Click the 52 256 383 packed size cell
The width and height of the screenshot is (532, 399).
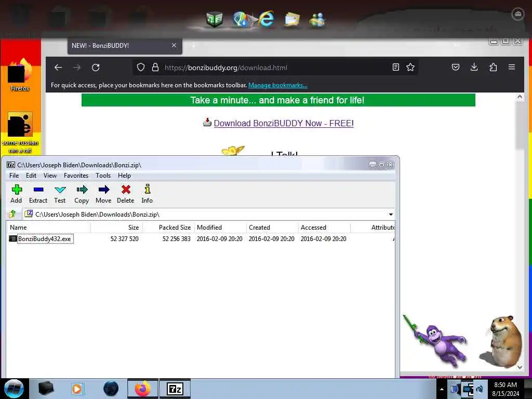177,239
